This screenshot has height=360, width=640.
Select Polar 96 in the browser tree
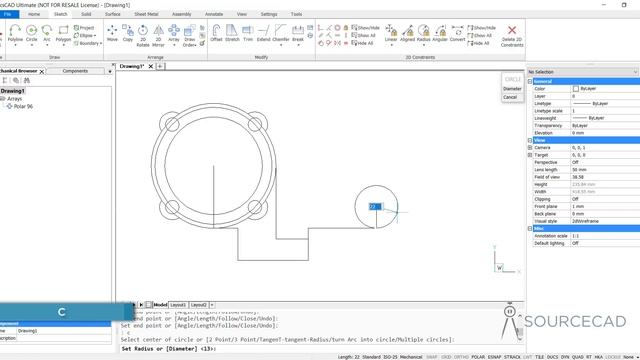[23, 107]
